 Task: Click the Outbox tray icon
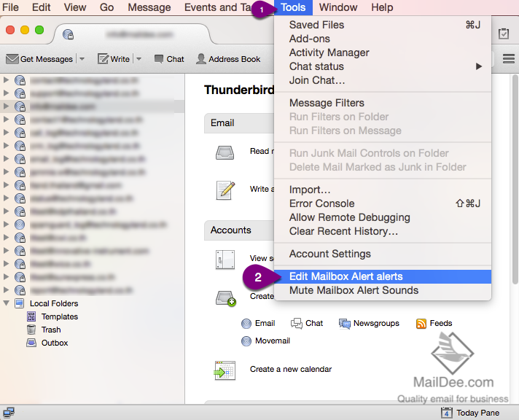(31, 343)
